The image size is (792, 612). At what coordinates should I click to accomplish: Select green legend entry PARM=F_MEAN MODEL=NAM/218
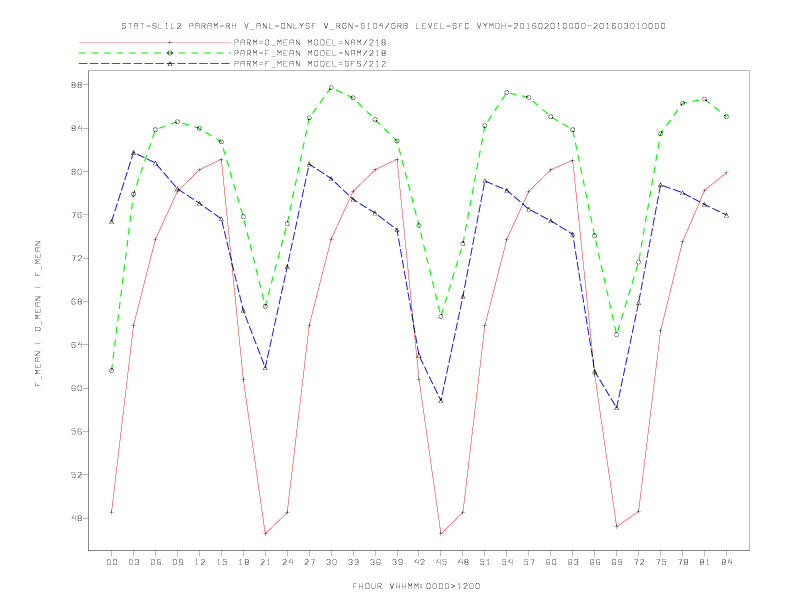(x=310, y=53)
